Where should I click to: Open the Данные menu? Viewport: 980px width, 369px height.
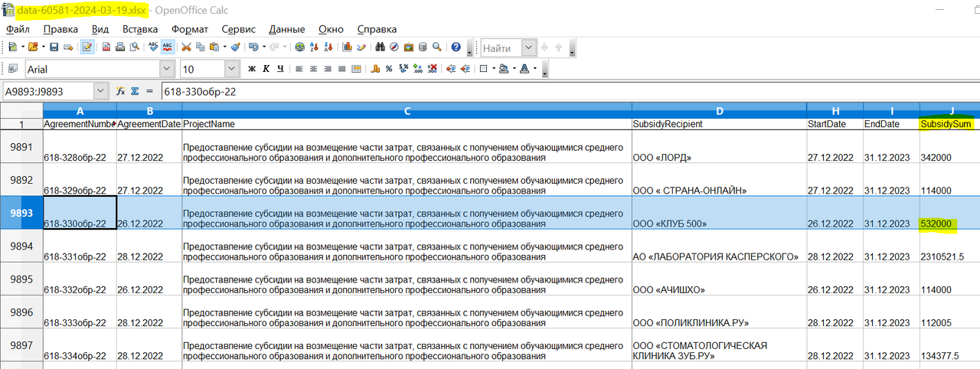pos(287,29)
